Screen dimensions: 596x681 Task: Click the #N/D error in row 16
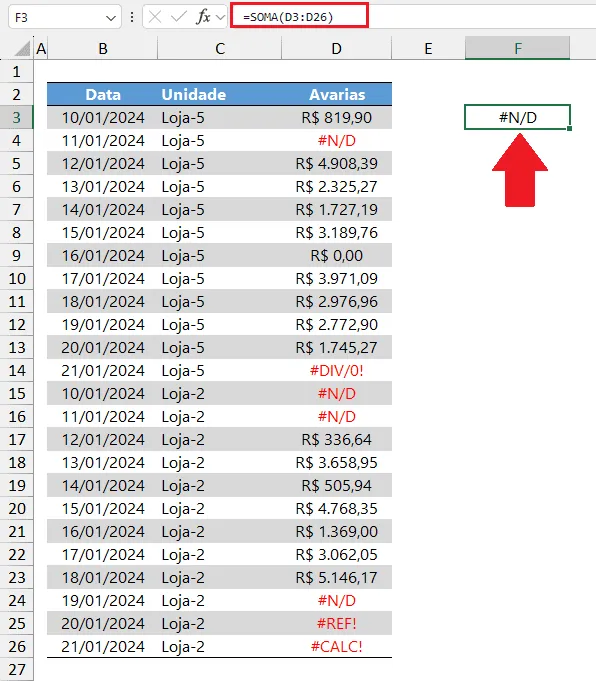[337, 417]
